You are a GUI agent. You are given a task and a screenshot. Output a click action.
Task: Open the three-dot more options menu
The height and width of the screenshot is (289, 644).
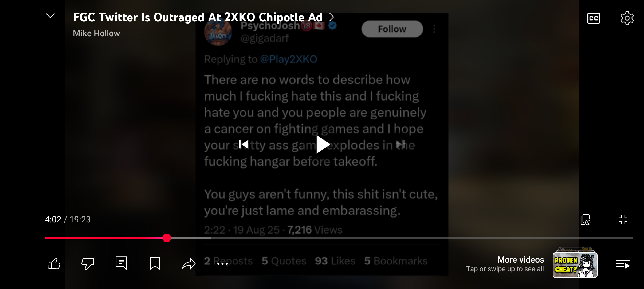pos(222,264)
